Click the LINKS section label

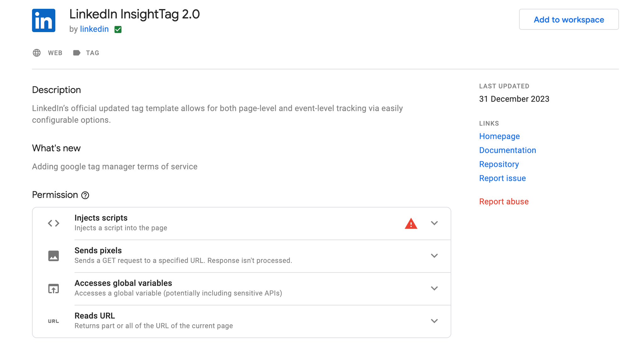[489, 123]
